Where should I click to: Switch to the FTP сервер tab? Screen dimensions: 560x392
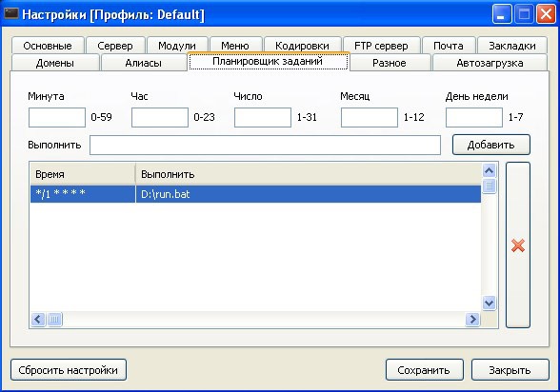pos(381,46)
